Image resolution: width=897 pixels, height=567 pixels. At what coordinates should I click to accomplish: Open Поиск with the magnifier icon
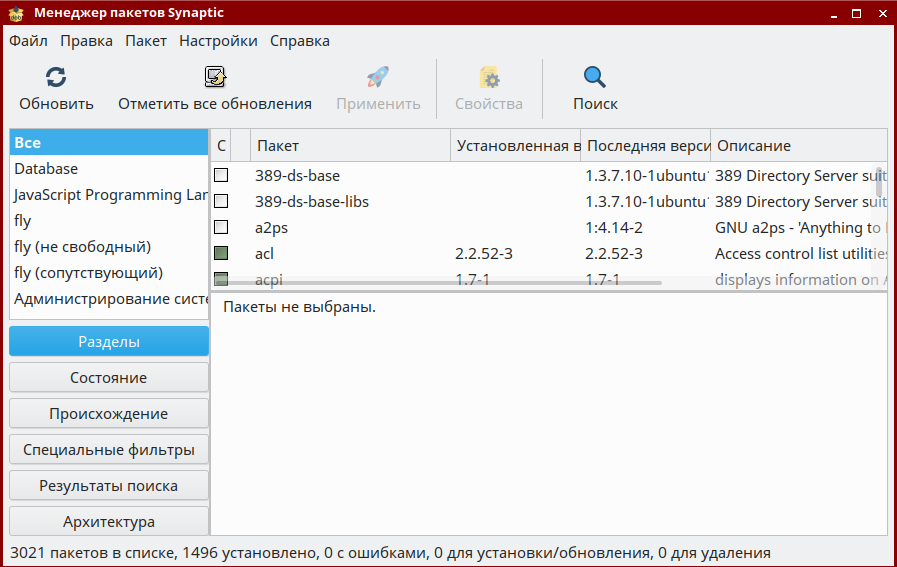click(595, 77)
